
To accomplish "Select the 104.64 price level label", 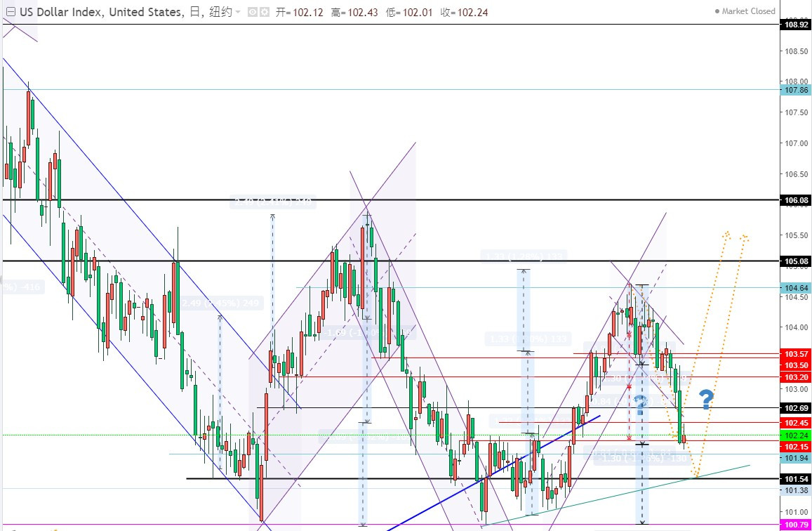I will [x=796, y=288].
